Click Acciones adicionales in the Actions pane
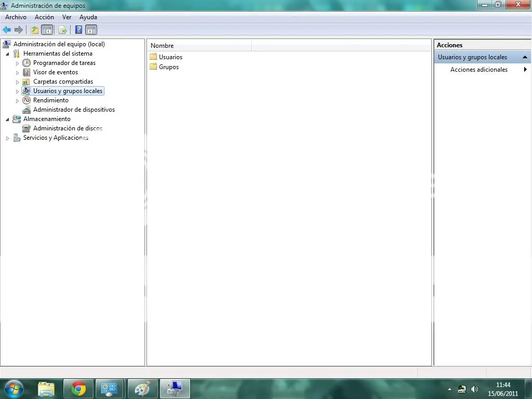Viewport: 532px width, 399px height. click(478, 70)
